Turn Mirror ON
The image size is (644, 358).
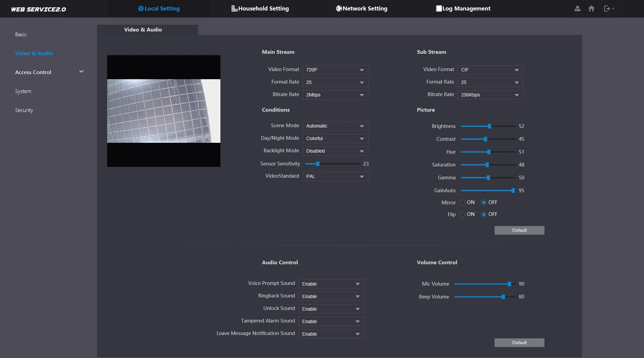coord(462,202)
